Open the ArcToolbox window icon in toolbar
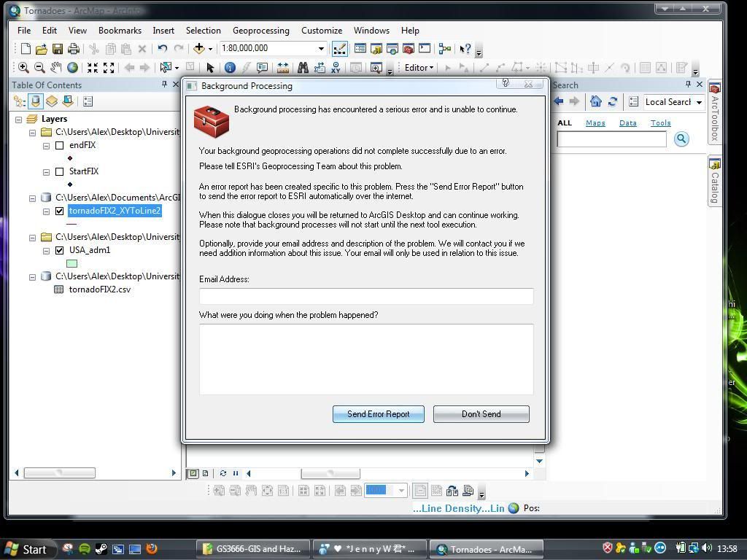The height and width of the screenshot is (560, 747). pos(409,49)
